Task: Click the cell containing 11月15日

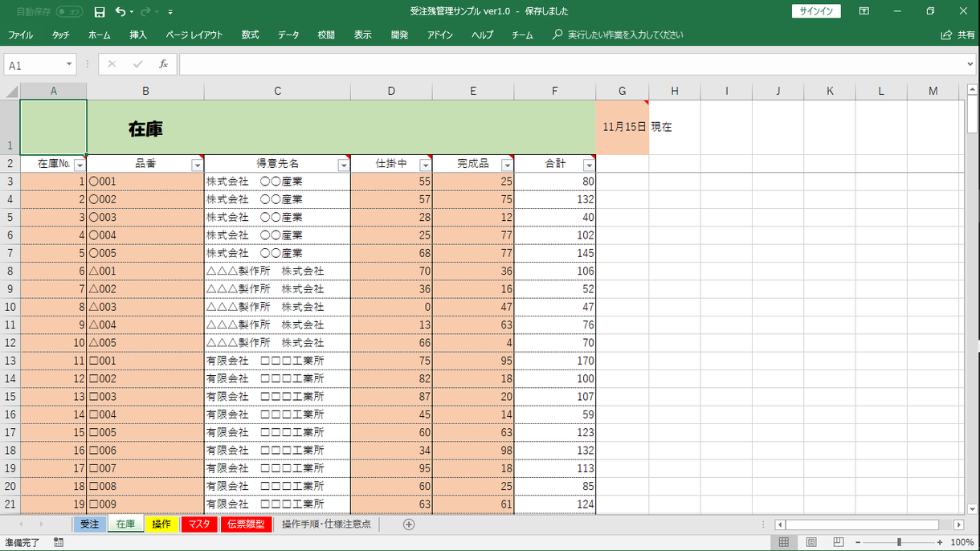Action: click(623, 127)
